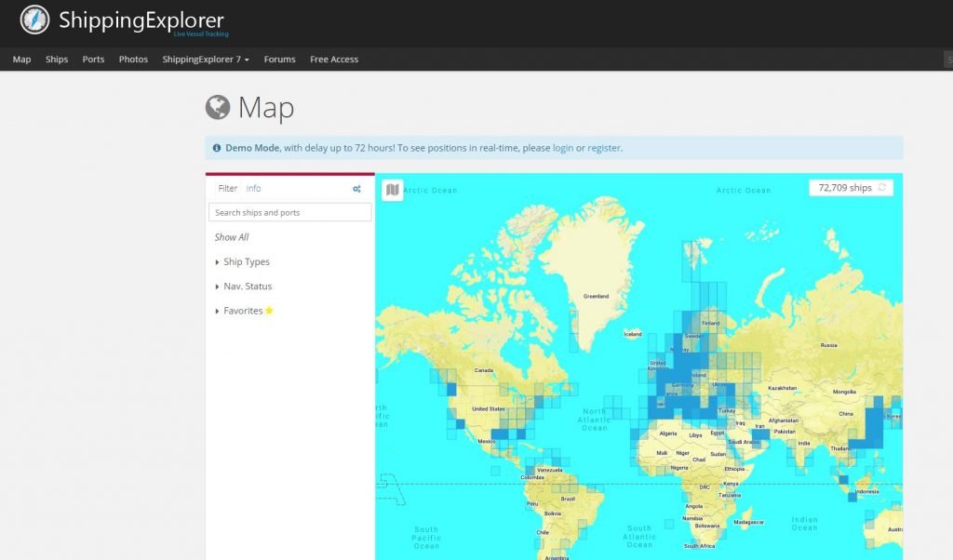Open the Free Access menu item
Screen dimensions: 953x560
[x=334, y=59]
